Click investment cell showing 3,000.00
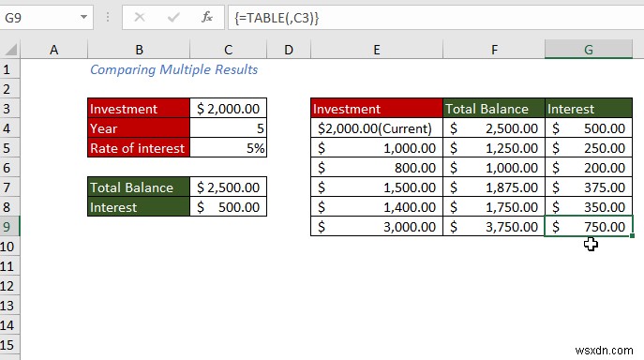644x360 pixels. pyautogui.click(x=377, y=227)
